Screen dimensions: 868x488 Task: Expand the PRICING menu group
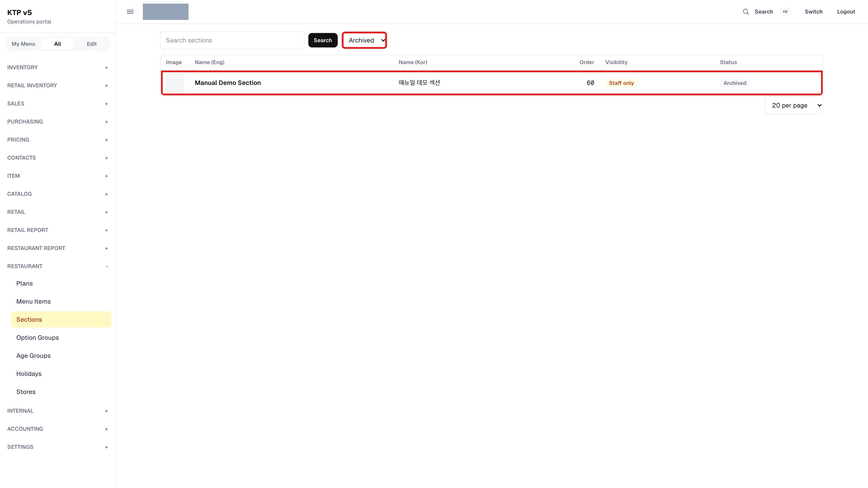[x=58, y=140]
